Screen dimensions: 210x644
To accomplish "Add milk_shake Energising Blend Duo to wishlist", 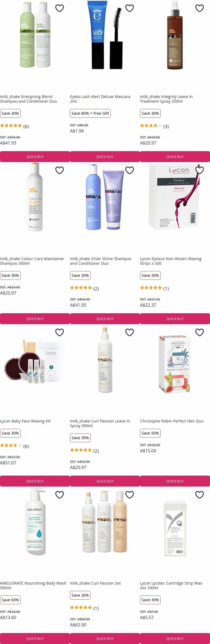I will click(x=59, y=8).
